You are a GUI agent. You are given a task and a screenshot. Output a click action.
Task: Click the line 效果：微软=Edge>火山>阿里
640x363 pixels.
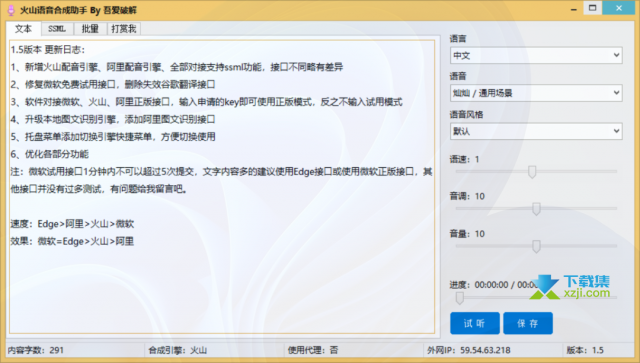pos(72,241)
